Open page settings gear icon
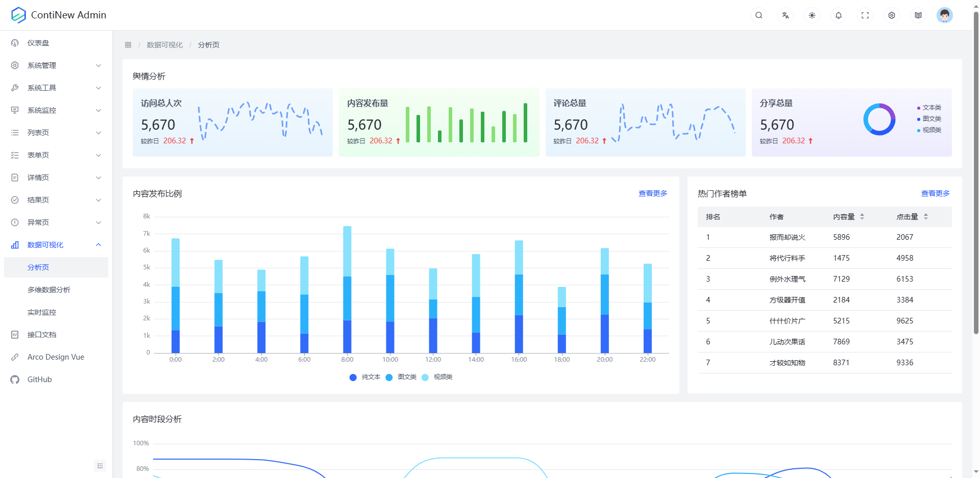This screenshot has height=478, width=980. (892, 15)
